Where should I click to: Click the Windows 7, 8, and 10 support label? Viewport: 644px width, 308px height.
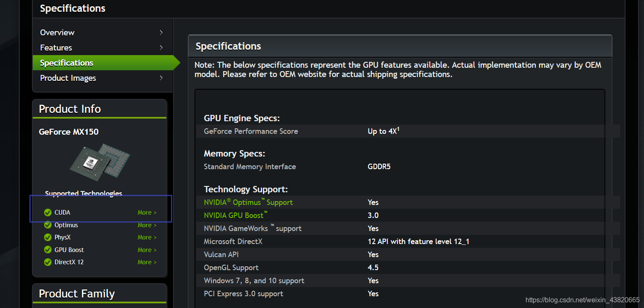pyautogui.click(x=254, y=281)
